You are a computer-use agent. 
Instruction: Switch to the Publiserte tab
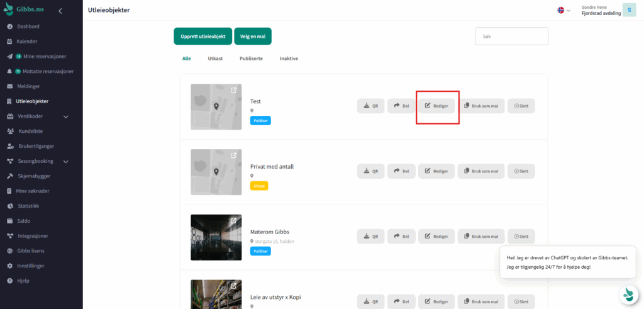(x=251, y=59)
